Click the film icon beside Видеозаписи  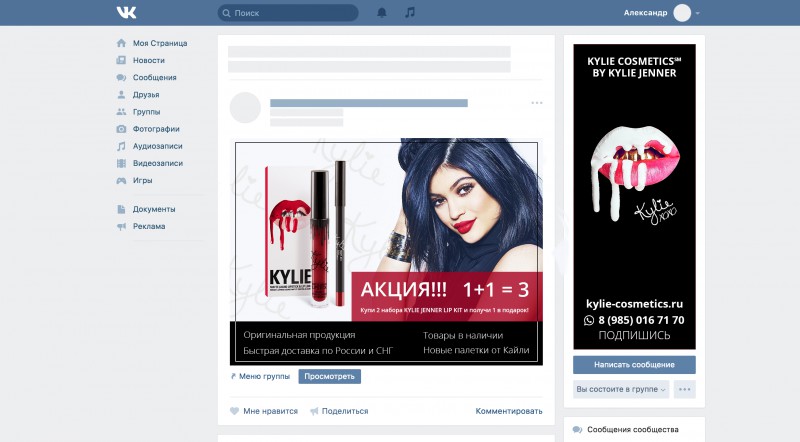[x=121, y=163]
